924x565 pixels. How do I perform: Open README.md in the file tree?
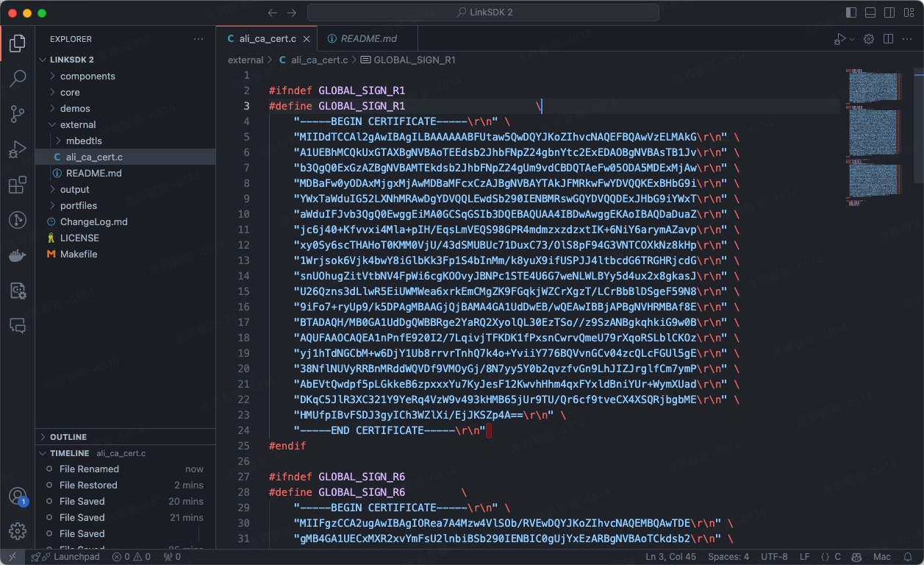pyautogui.click(x=125, y=174)
